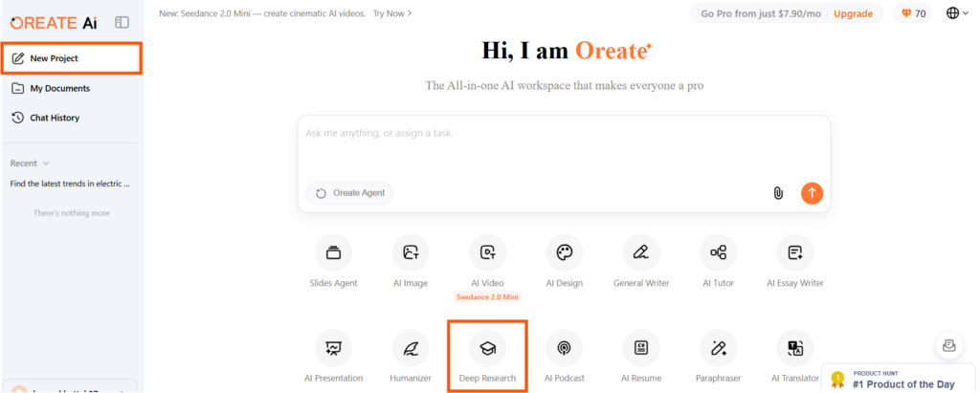The width and height of the screenshot is (980, 393).
Task: Collapse the Recent section chevron
Action: point(45,164)
